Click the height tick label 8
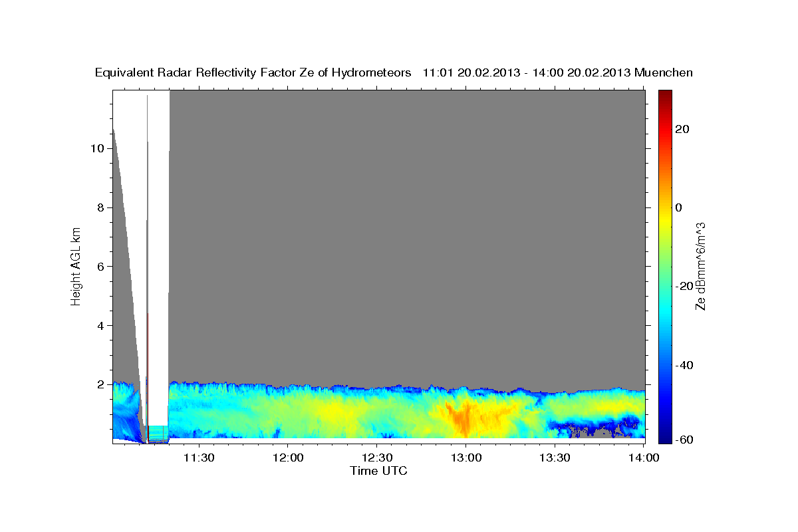This screenshot has width=798, height=532. point(99,207)
